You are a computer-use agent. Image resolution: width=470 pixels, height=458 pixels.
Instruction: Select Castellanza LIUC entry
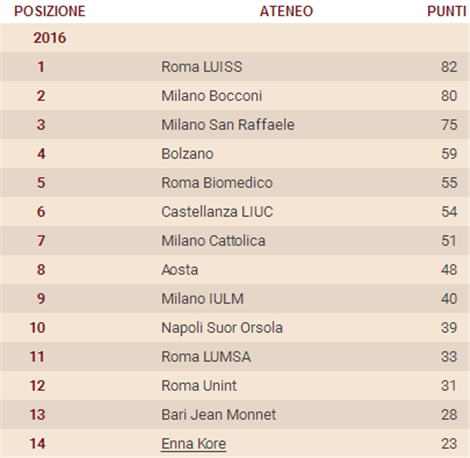[217, 212]
